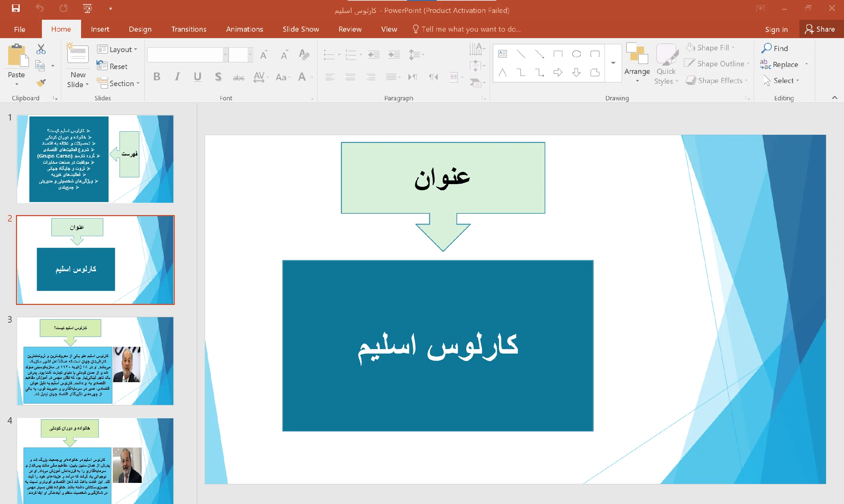Start slideshow from beginning in Quick Access
Image resolution: width=844 pixels, height=504 pixels.
pos(88,8)
